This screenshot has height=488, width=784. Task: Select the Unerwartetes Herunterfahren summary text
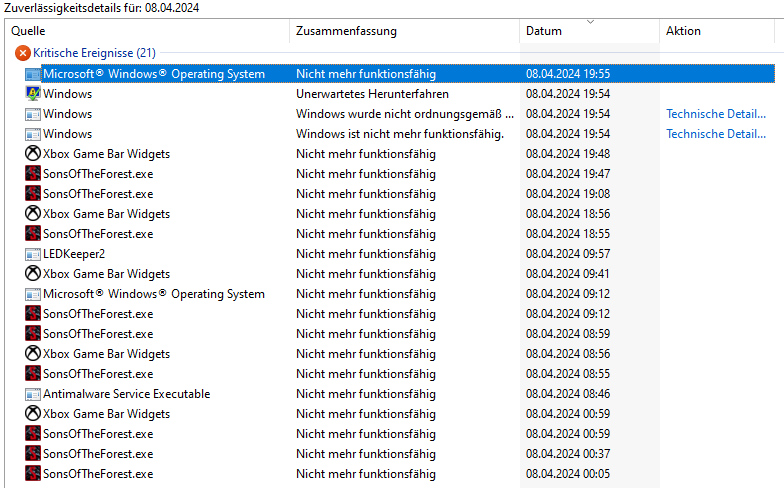pyautogui.click(x=372, y=94)
